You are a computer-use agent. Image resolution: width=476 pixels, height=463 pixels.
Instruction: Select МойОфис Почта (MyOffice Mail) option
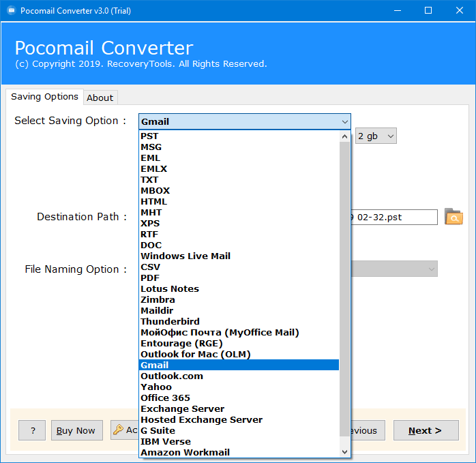pos(239,333)
